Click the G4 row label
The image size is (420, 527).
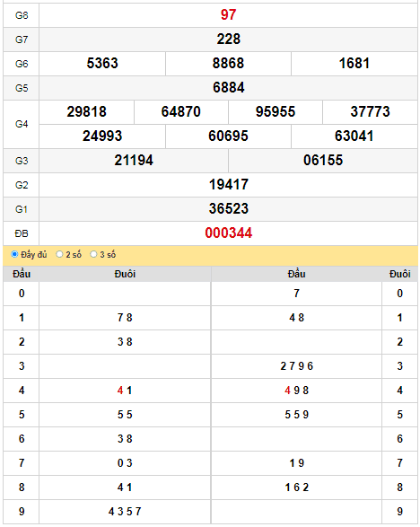click(22, 124)
